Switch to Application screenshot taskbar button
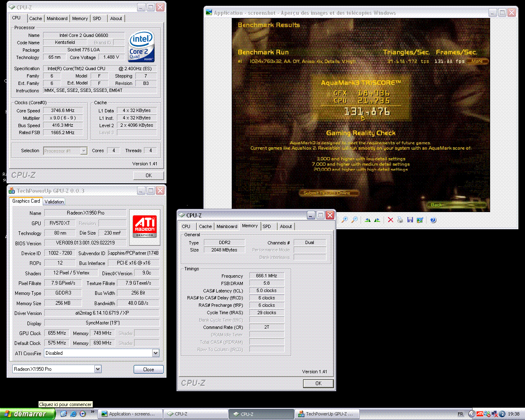Viewport: 525px width, 420px height. coord(131,414)
